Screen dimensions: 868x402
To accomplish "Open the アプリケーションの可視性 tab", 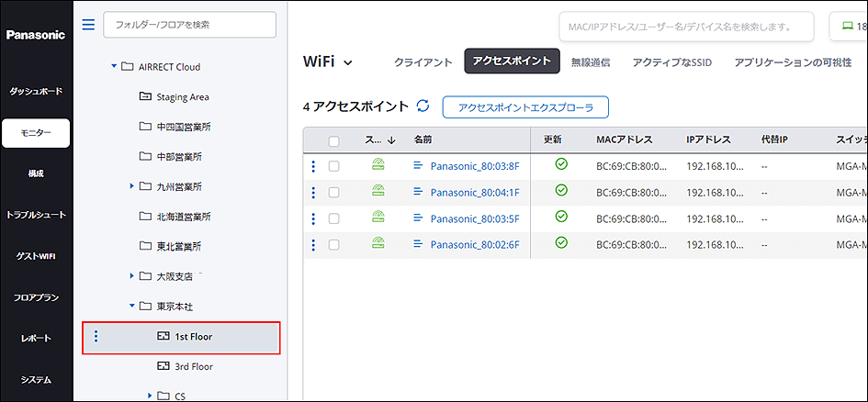I will [x=793, y=62].
